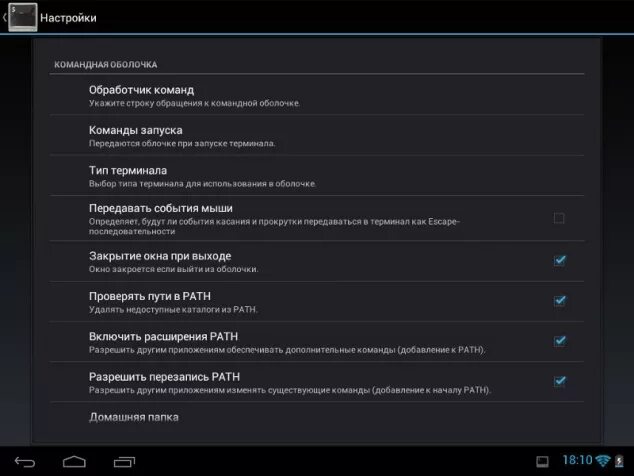Uncheck Проверять пути в PATH checkbox
Screen dimensions: 634x476
click(x=560, y=300)
